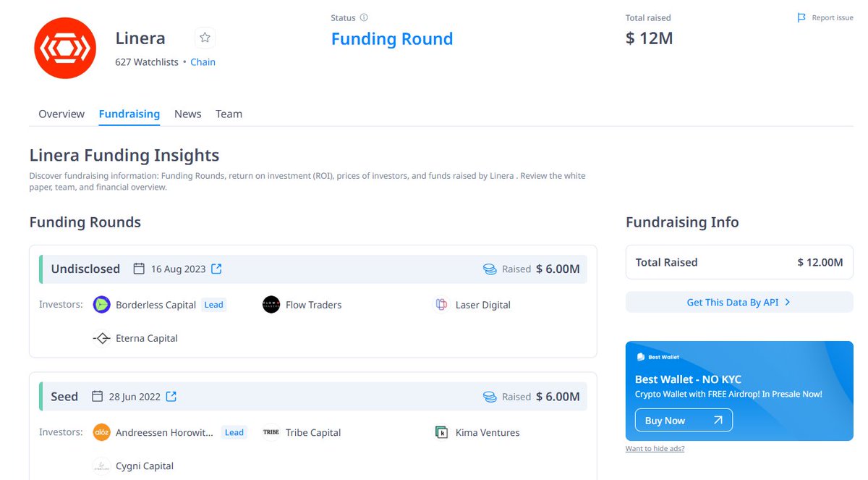Screen dimensions: 868x480
Task: Click the Linera red logo
Action: pos(65,49)
